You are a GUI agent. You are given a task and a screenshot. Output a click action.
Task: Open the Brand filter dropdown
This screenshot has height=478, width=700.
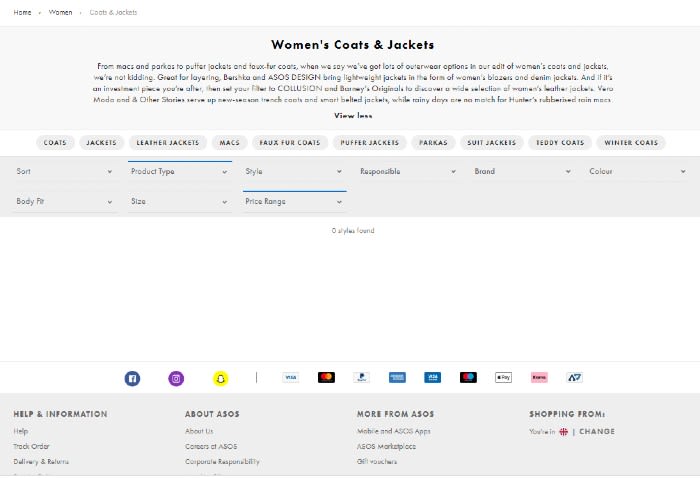coord(523,171)
